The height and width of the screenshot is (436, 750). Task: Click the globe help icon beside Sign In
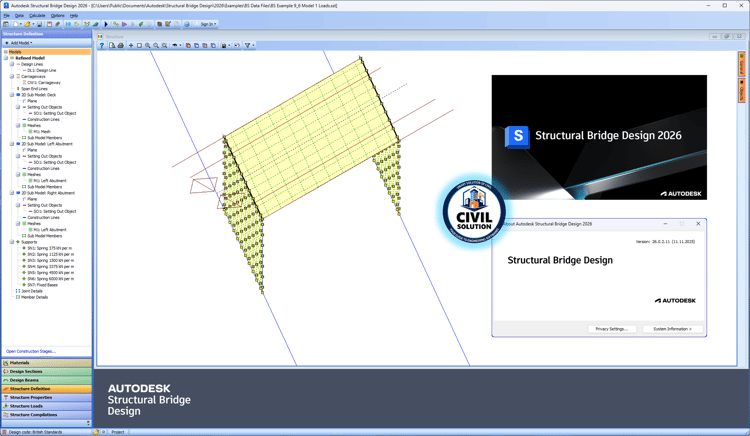point(187,24)
